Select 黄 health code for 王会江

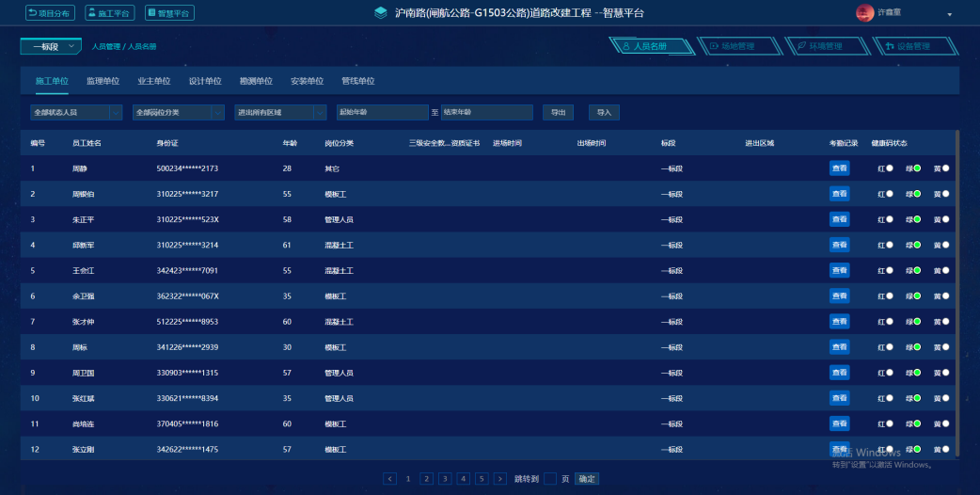coord(945,271)
